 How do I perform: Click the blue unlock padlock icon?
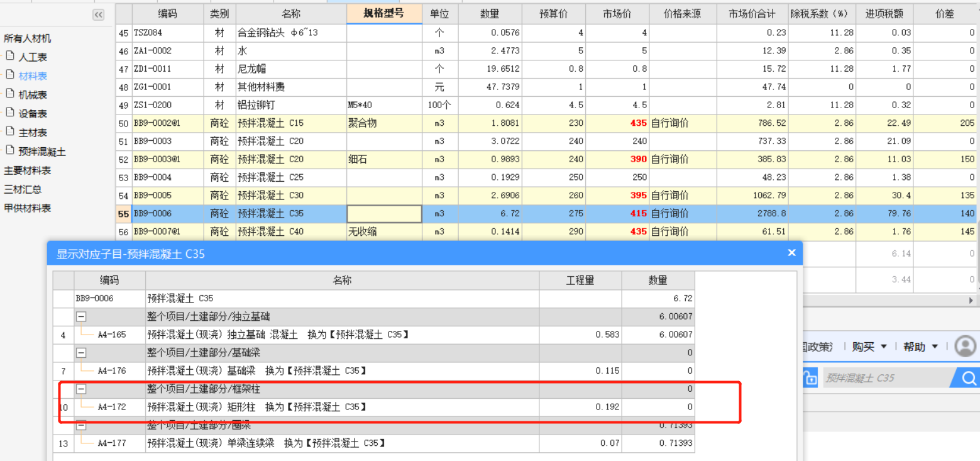pos(810,378)
